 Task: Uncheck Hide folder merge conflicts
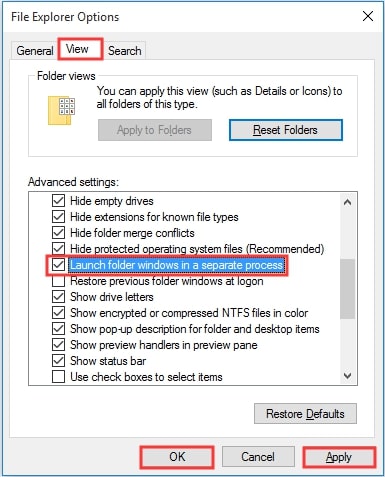(58, 233)
